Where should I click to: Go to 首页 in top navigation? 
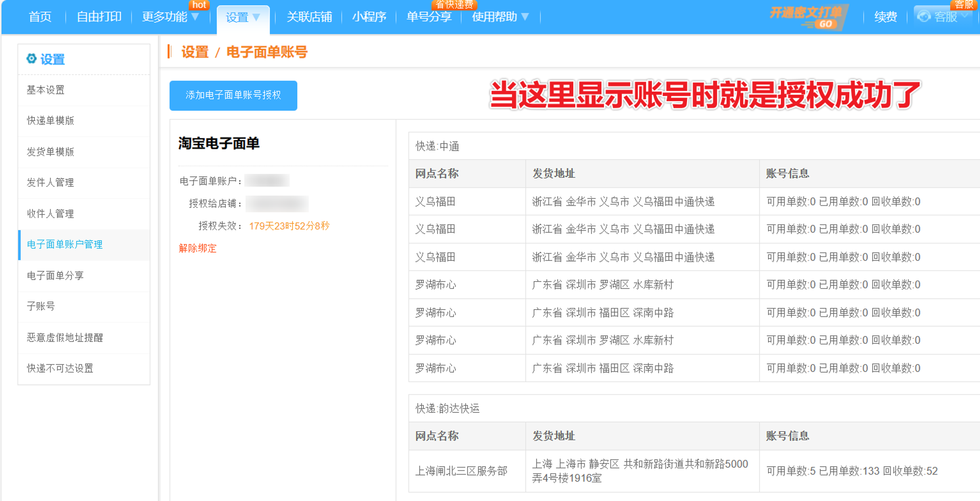coord(40,17)
